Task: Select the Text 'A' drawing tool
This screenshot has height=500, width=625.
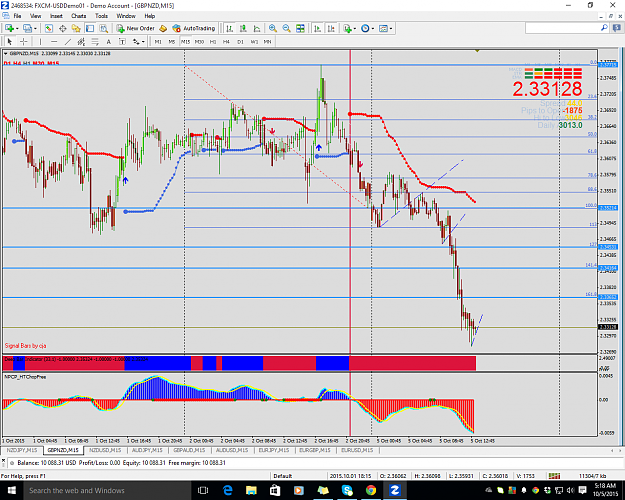Action: pos(108,41)
